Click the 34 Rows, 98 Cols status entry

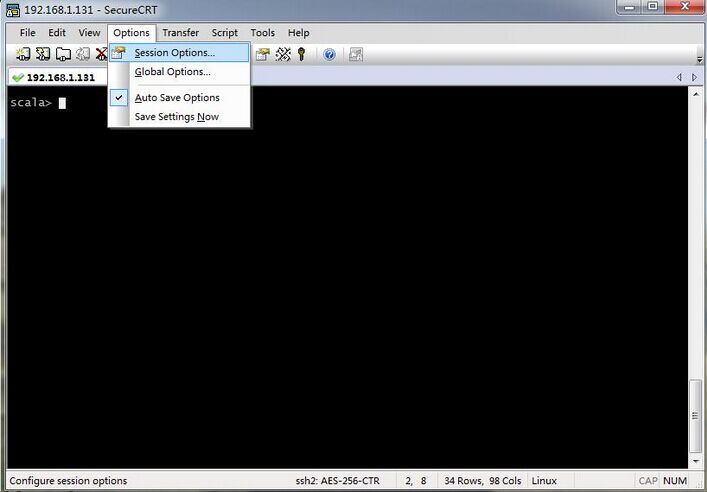click(x=482, y=481)
